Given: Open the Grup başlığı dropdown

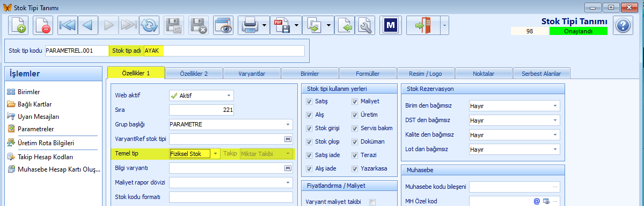Looking at the screenshot, I should tap(288, 124).
